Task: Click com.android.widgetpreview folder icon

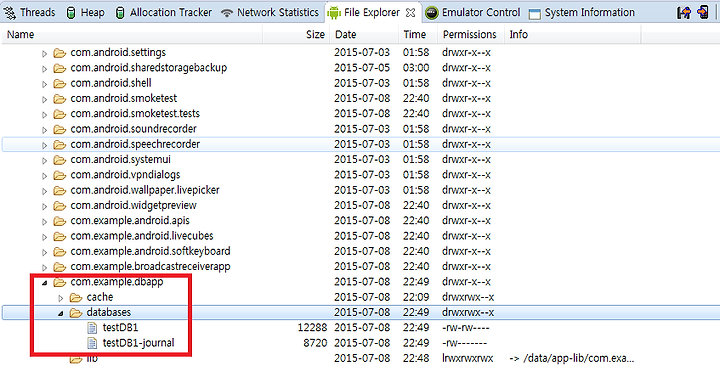Action: click(x=59, y=206)
